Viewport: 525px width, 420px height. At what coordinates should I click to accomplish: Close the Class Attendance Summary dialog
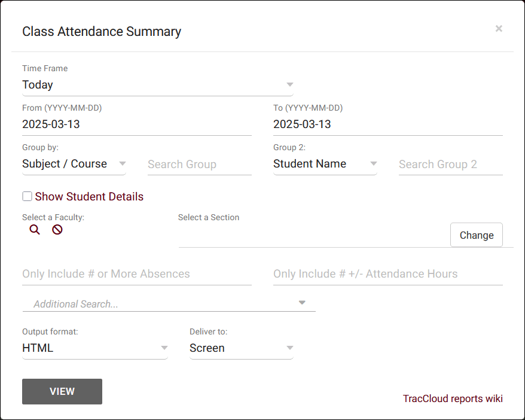click(499, 29)
